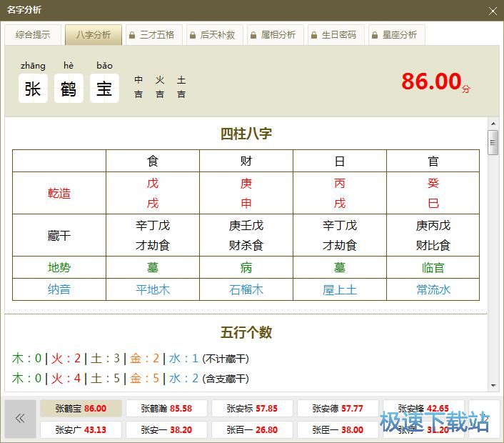Click the 病 cell in 地势 row
This screenshot has width=504, height=443.
(x=246, y=267)
